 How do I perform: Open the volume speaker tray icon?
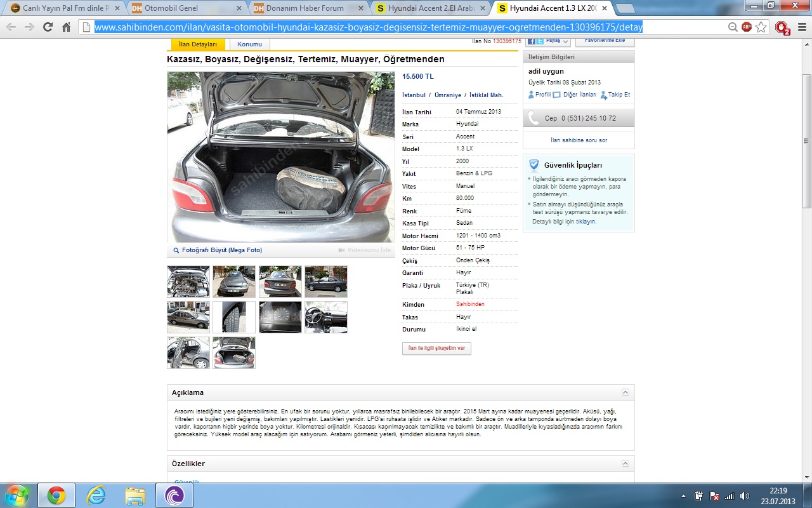(745, 496)
